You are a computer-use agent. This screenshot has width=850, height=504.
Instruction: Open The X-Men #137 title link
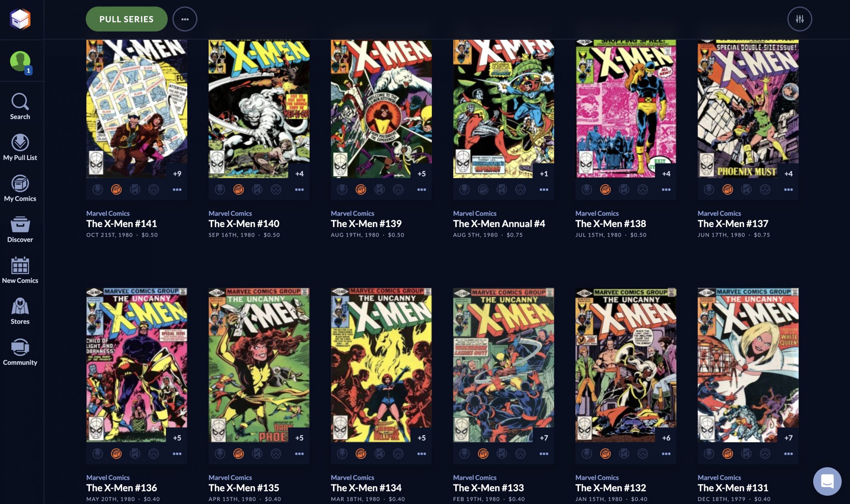click(732, 224)
